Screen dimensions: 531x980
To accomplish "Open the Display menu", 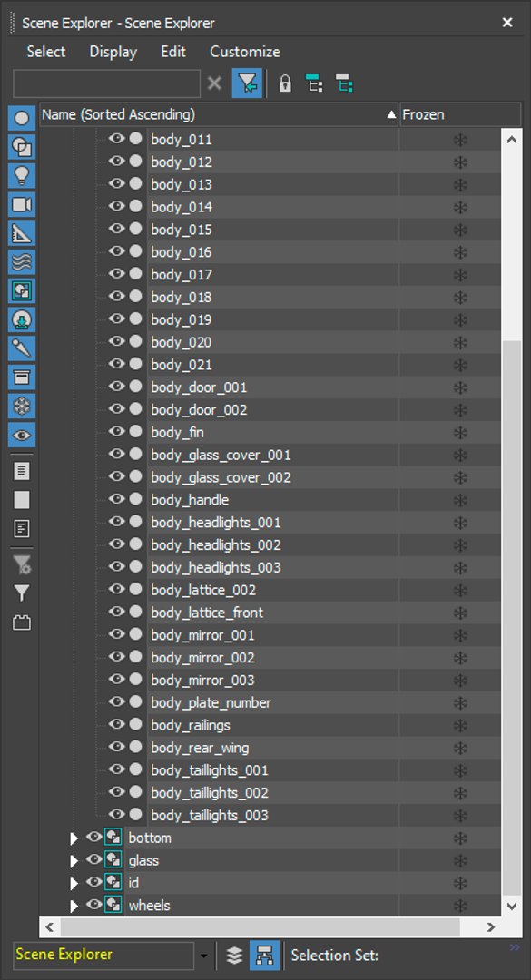I will [x=113, y=52].
